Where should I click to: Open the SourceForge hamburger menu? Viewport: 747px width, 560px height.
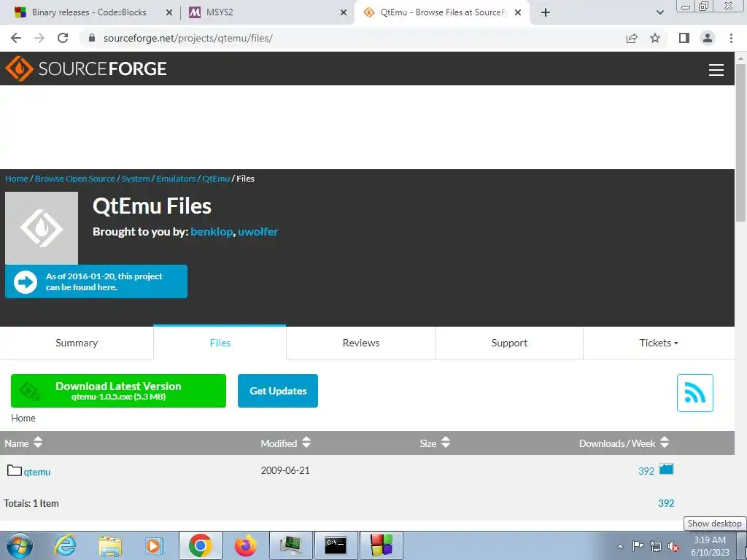point(716,69)
